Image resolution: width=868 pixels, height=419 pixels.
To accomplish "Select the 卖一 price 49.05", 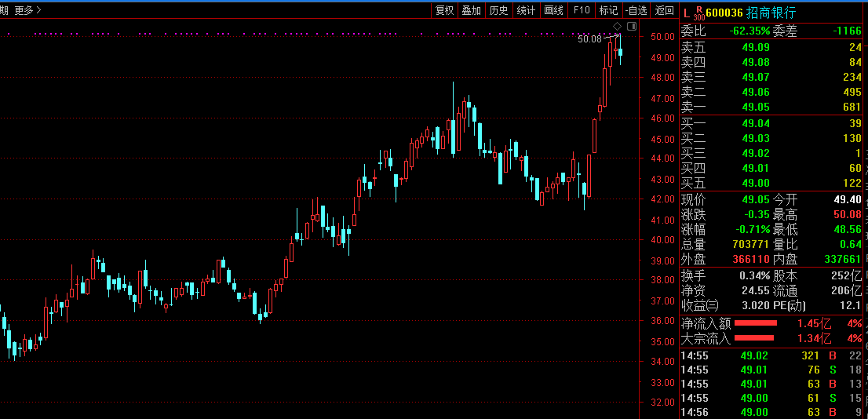I will (x=756, y=107).
